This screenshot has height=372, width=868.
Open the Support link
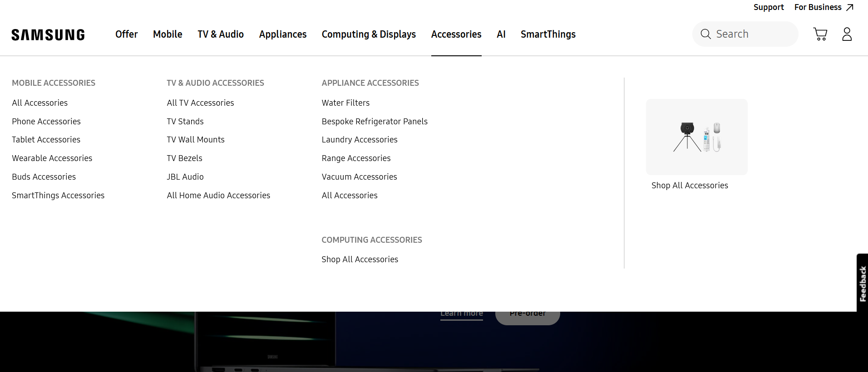click(x=769, y=7)
